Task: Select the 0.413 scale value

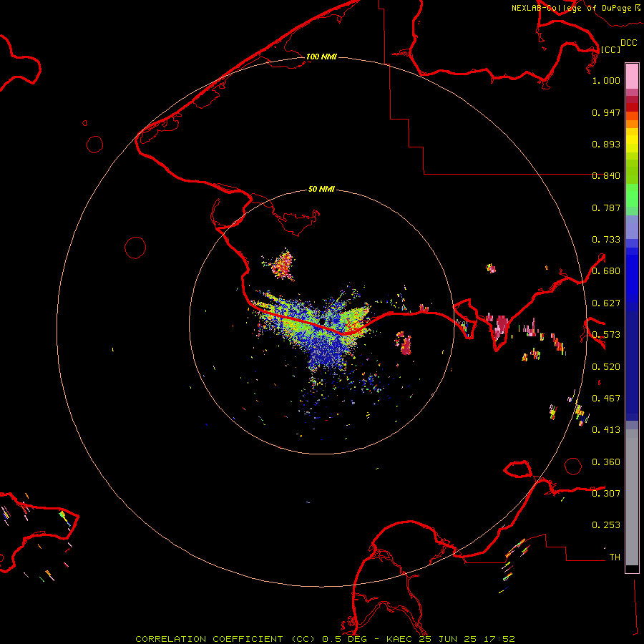Action: [x=606, y=430]
